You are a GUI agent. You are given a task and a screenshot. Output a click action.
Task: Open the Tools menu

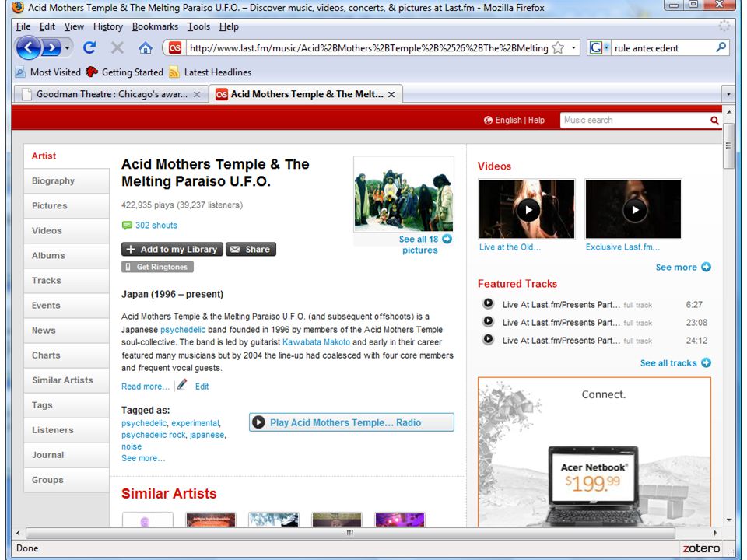[x=198, y=26]
